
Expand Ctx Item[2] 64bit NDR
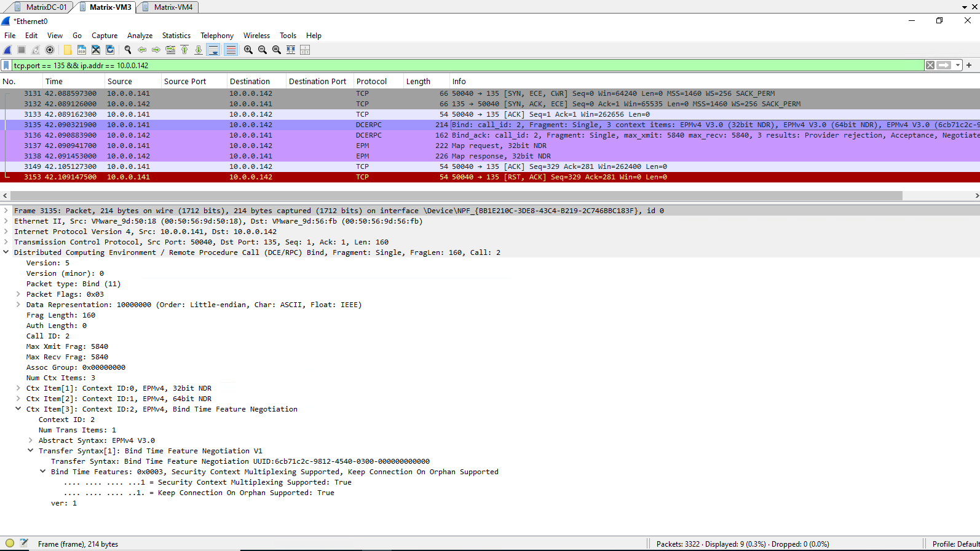18,399
